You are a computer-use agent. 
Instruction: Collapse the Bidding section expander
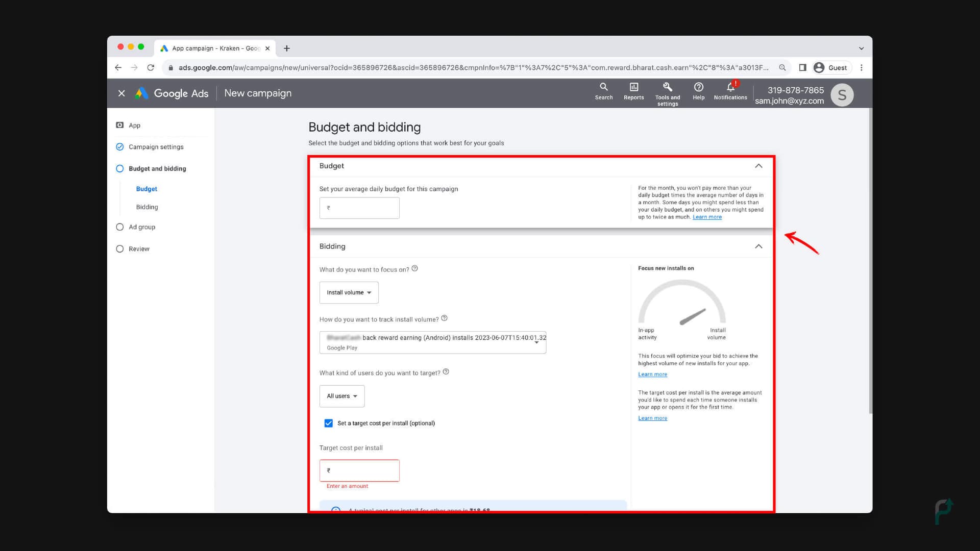(x=758, y=245)
